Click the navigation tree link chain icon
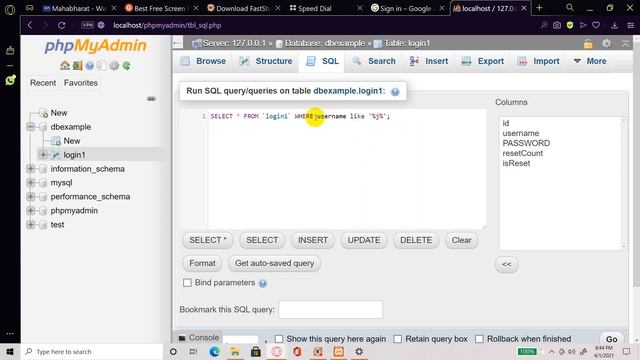 coord(151,99)
